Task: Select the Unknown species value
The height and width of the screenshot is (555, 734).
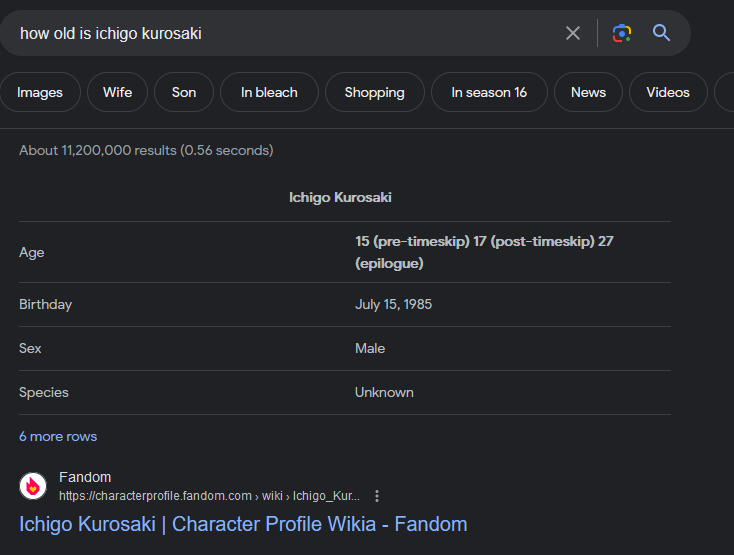Action: pos(384,393)
